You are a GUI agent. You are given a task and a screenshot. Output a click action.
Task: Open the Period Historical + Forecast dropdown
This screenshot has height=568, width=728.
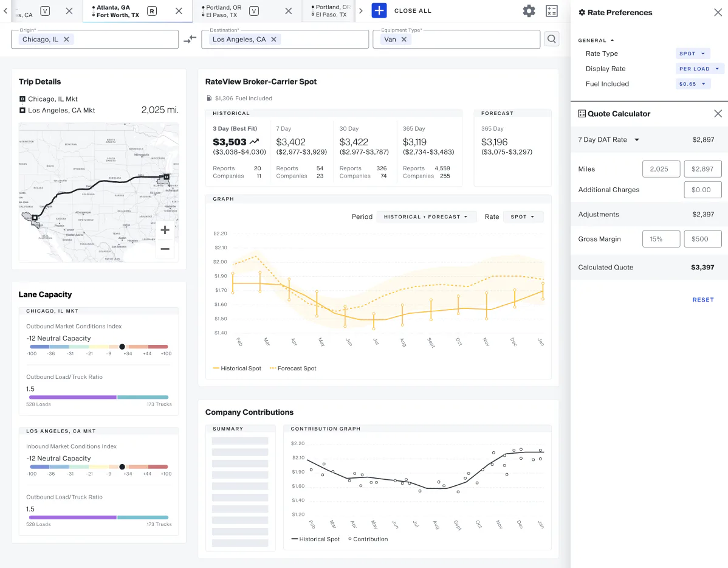coord(426,216)
